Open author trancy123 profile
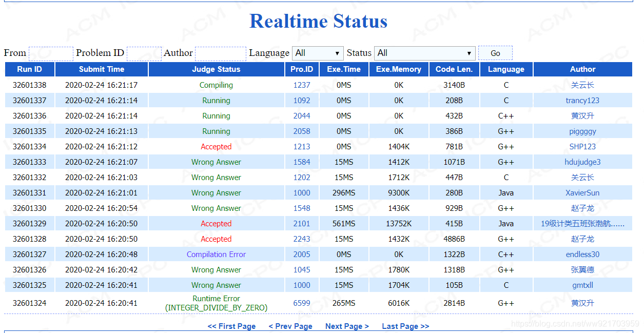 pyautogui.click(x=582, y=101)
